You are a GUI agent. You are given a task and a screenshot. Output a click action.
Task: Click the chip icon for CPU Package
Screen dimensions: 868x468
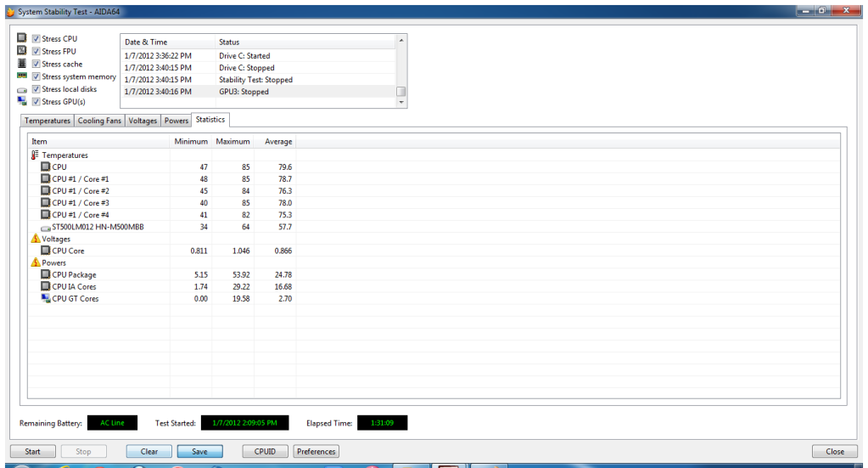45,274
